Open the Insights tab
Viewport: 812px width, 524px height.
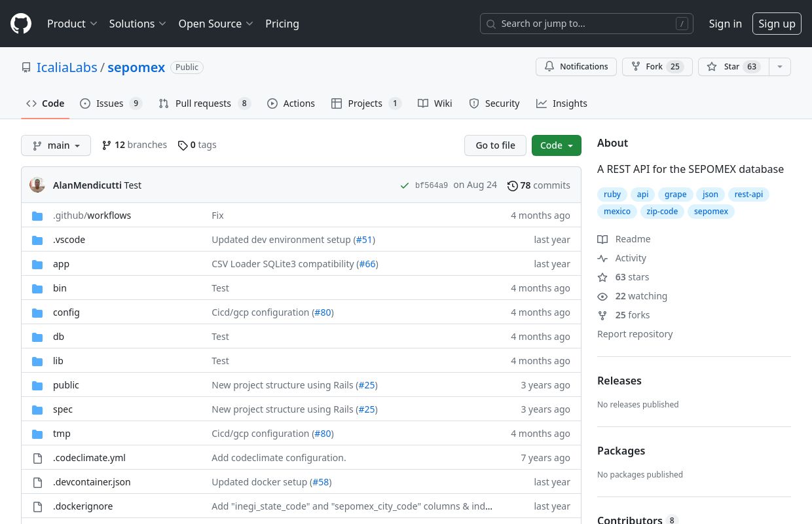click(x=561, y=103)
